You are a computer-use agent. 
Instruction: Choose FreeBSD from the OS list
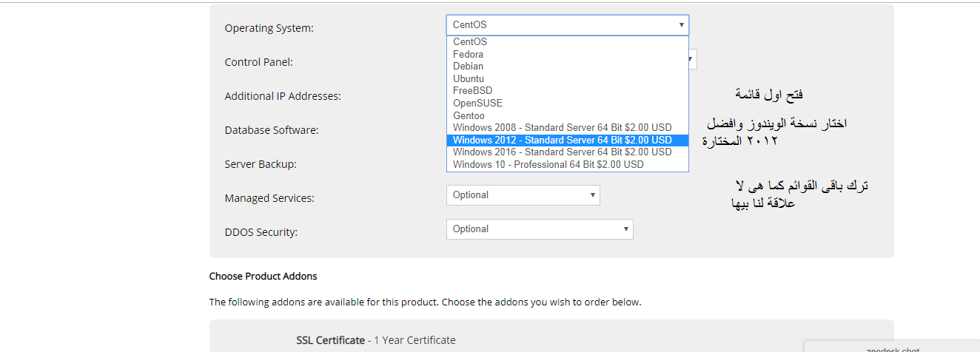472,91
